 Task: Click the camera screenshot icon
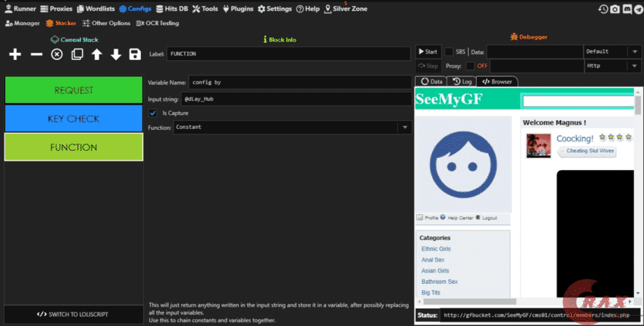pyautogui.click(x=615, y=9)
